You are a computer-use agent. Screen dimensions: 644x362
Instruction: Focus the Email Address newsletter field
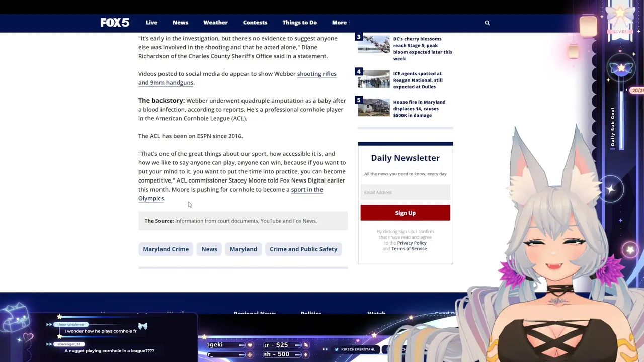click(x=405, y=192)
